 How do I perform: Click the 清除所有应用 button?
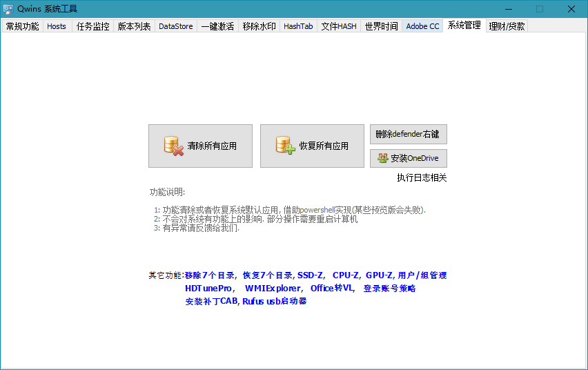click(x=200, y=146)
